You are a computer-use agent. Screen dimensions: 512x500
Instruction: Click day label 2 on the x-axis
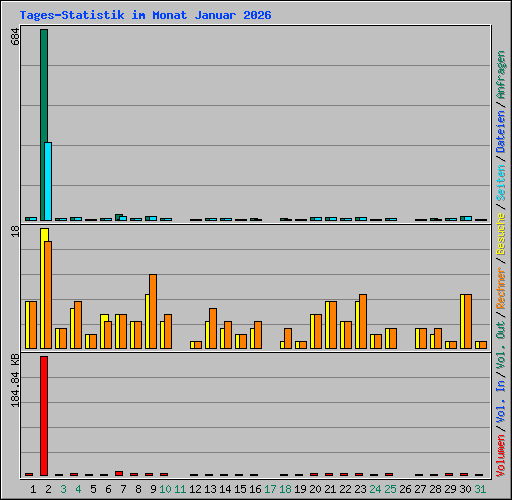48,489
